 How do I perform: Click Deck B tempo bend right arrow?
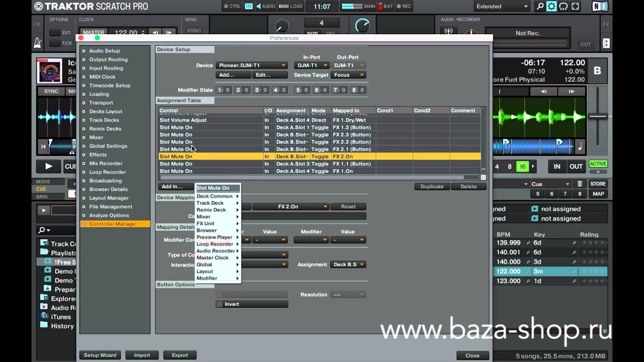point(572,92)
